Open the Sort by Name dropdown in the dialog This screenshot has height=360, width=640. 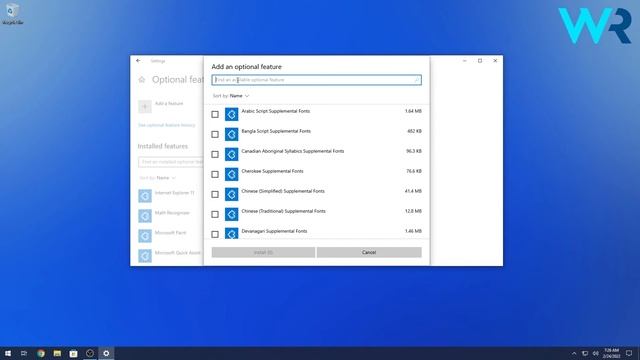(x=231, y=96)
